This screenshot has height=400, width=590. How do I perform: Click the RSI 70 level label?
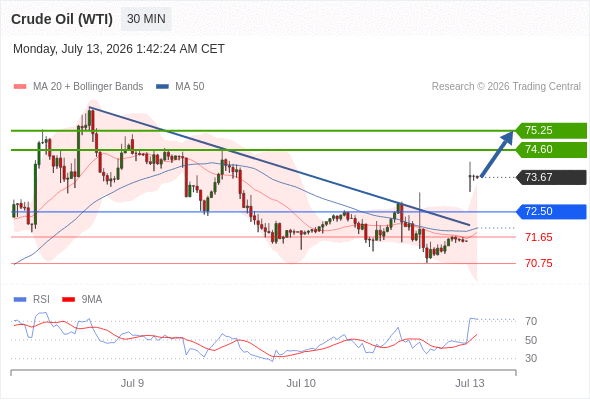point(531,321)
